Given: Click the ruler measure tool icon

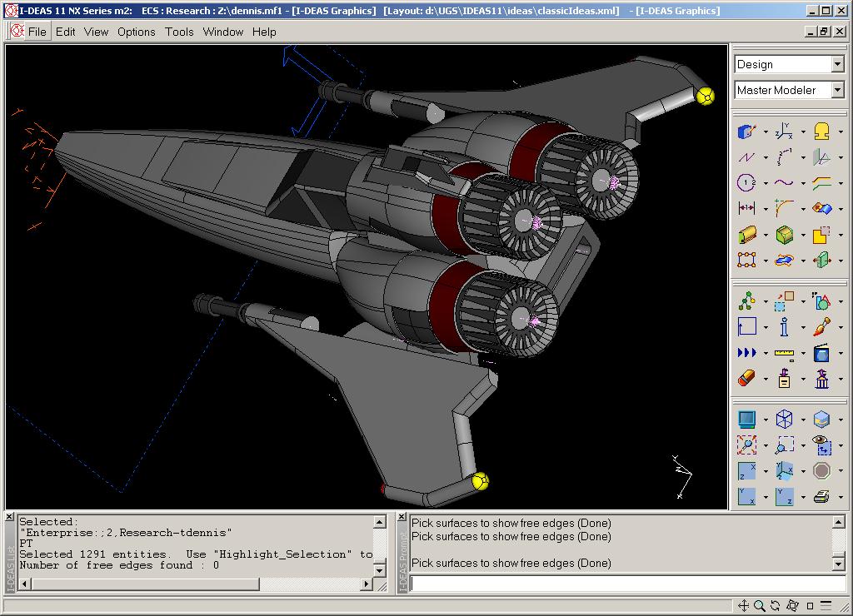Looking at the screenshot, I should pyautogui.click(x=784, y=353).
